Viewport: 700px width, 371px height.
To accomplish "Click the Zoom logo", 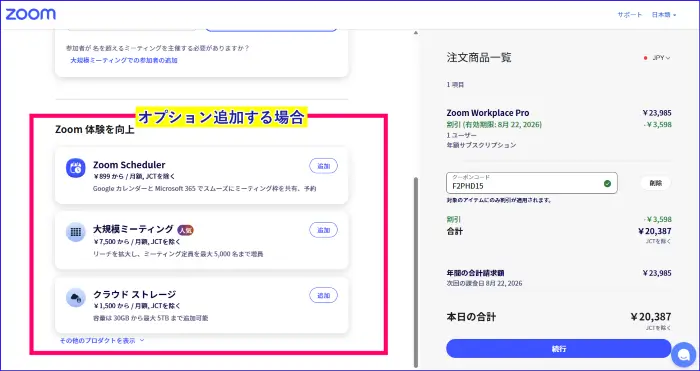I will 30,14.
